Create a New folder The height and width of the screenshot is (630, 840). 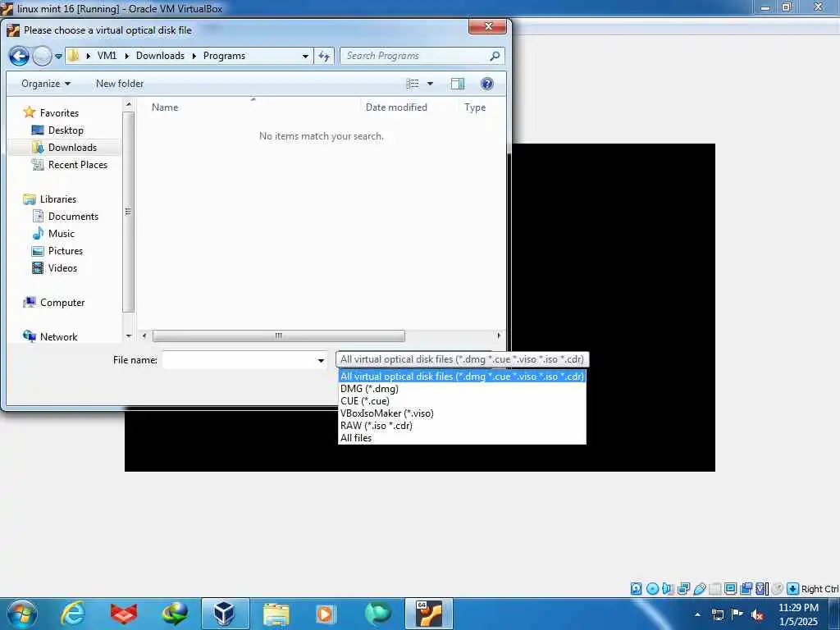coord(120,84)
